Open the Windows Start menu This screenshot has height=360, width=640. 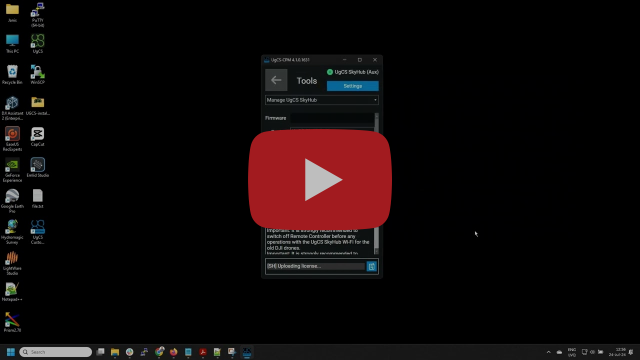(x=11, y=352)
